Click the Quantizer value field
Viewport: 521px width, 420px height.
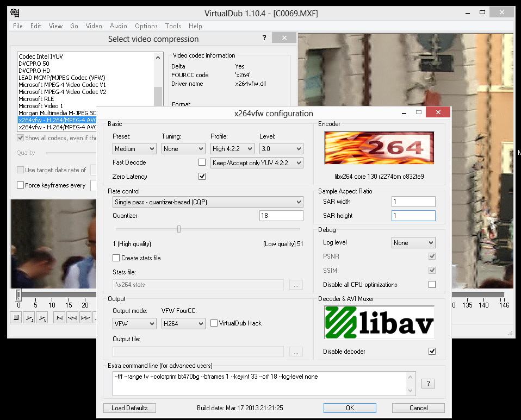coord(281,216)
